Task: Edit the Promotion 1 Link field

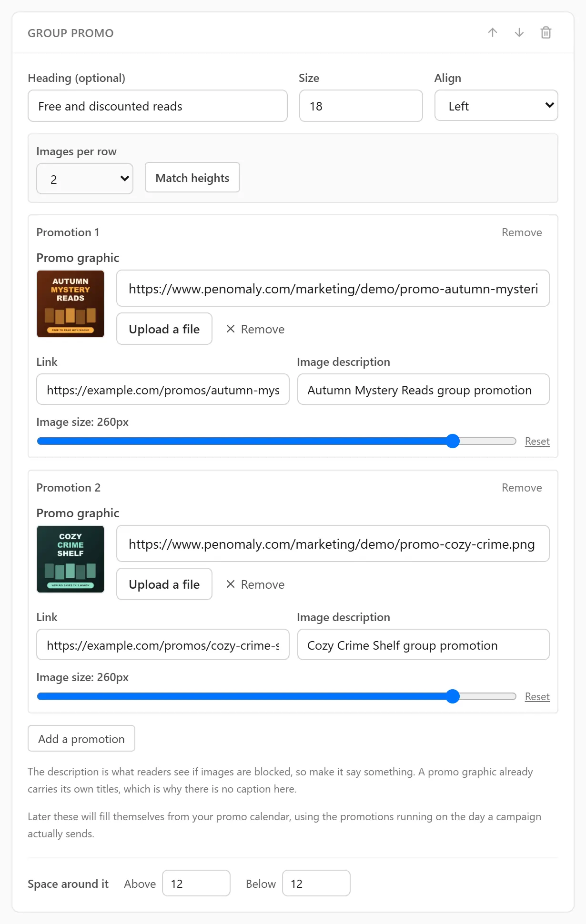Action: [x=163, y=390]
